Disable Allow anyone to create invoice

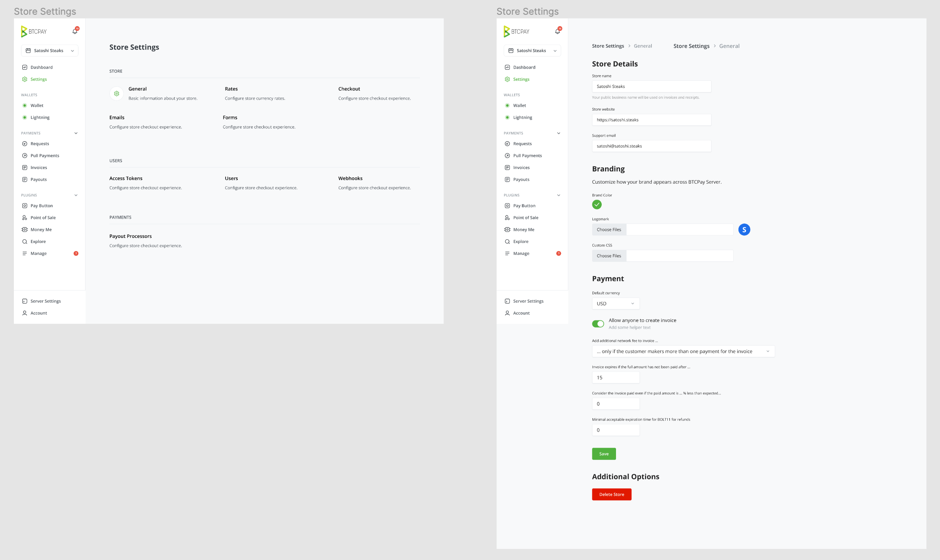tap(598, 324)
